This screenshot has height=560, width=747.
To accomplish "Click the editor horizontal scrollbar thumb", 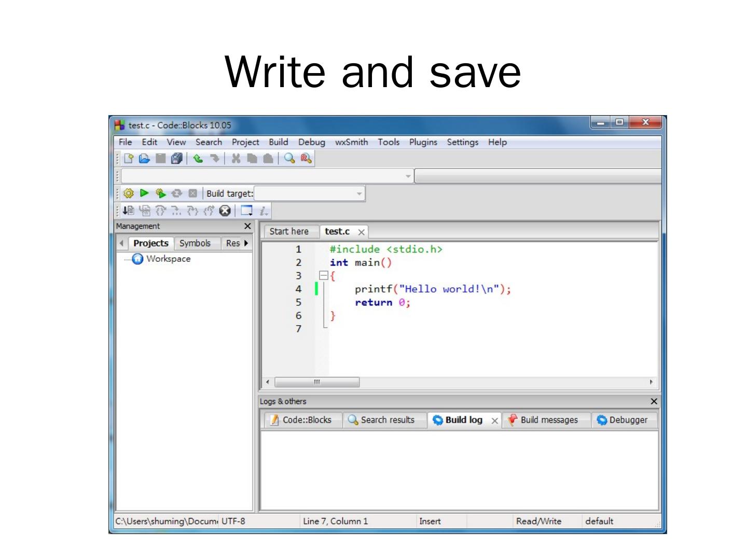I will pos(316,382).
